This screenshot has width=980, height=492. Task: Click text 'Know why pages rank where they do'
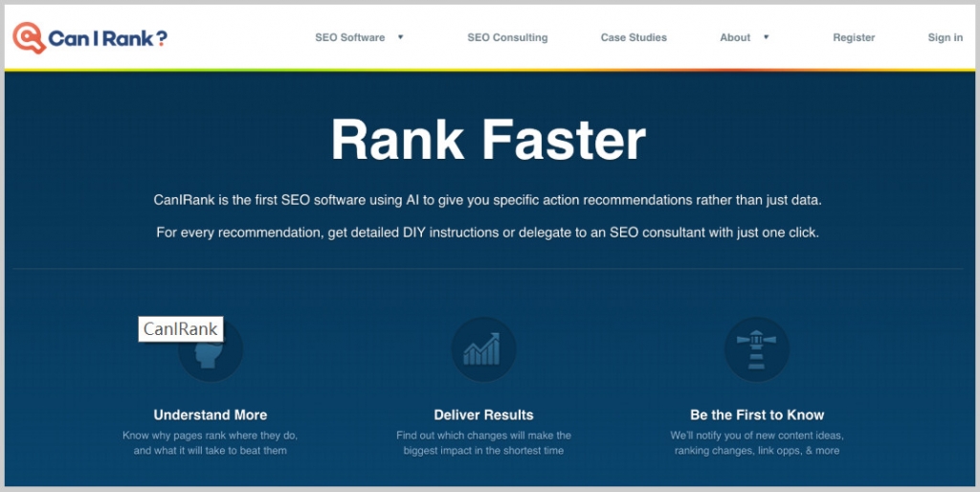point(210,436)
